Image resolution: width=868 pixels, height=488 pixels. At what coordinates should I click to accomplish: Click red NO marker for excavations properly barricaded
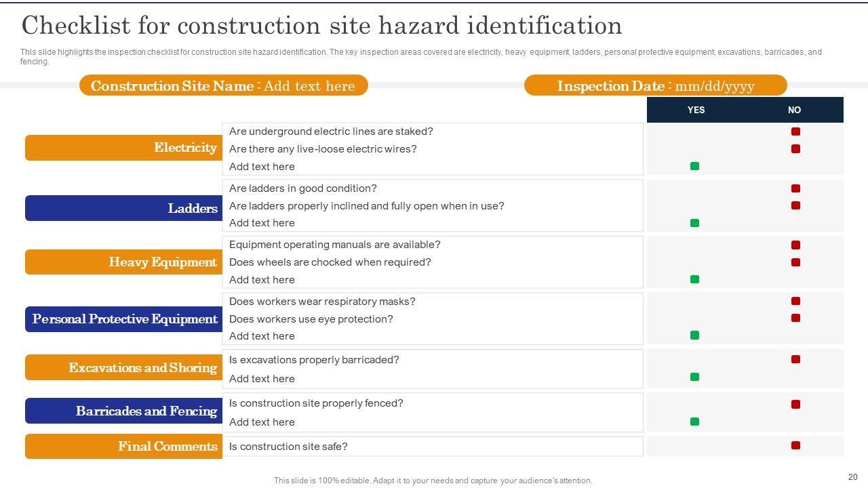[795, 359]
